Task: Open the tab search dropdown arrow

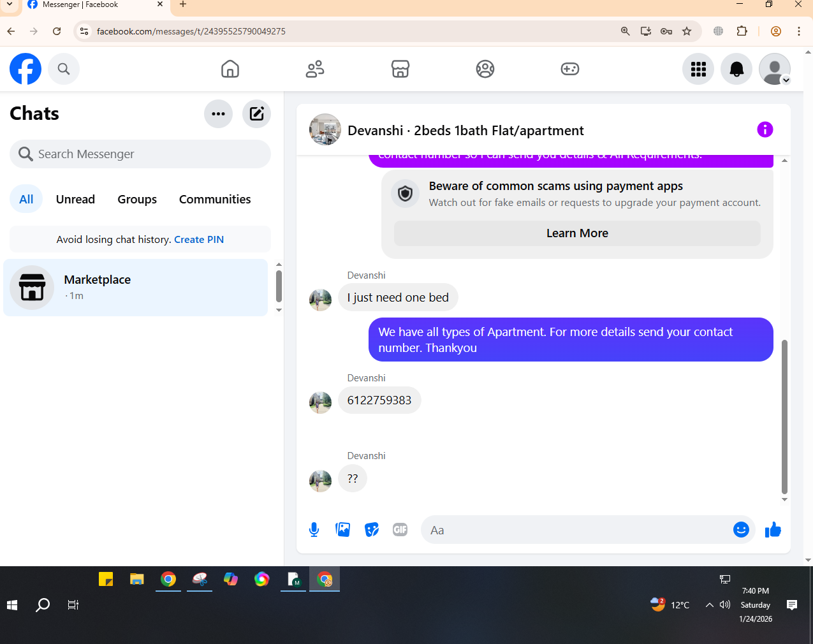Action: (10, 4)
